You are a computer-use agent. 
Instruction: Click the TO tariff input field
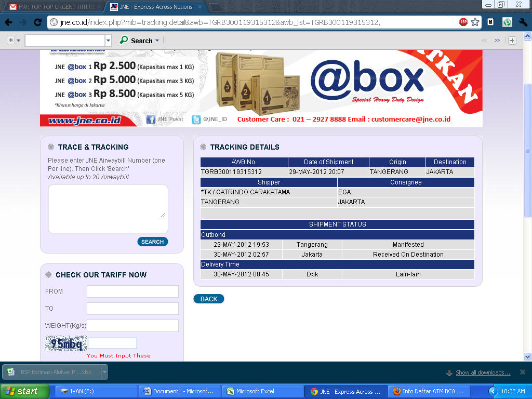pos(132,309)
